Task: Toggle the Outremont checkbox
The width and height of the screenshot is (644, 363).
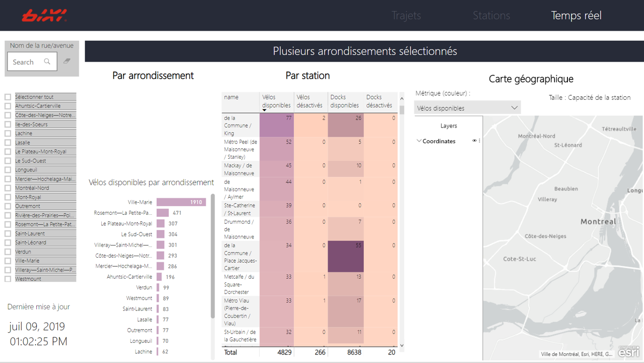Action: pos(8,206)
